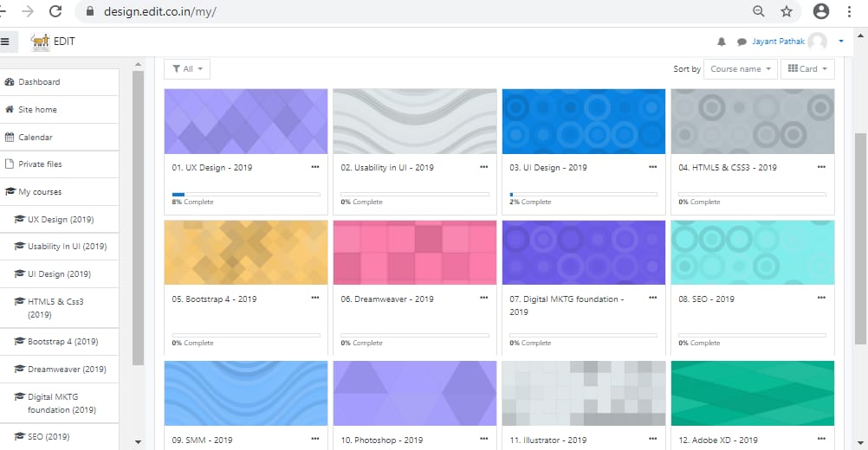Open Calendar from the sidebar
This screenshot has height=450, width=868.
click(35, 138)
